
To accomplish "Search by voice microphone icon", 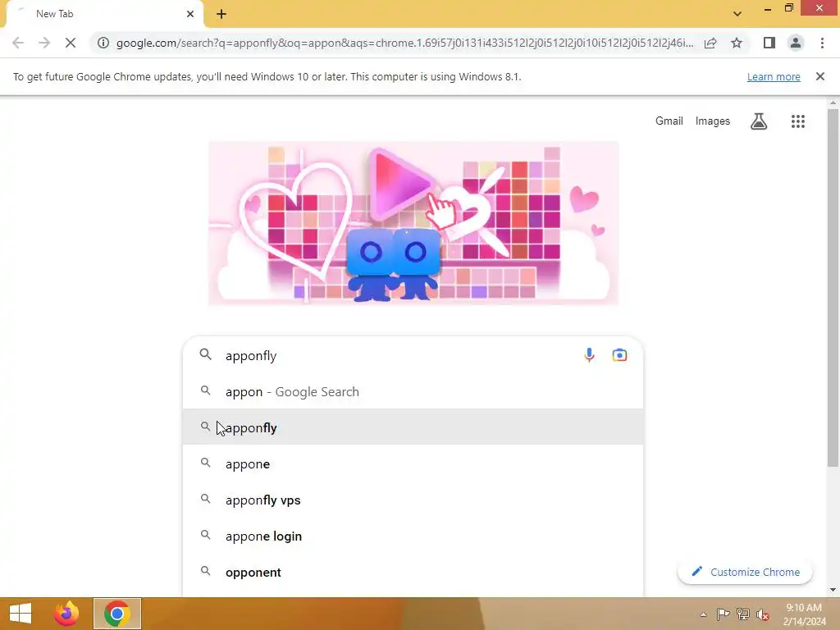I will [x=589, y=355].
